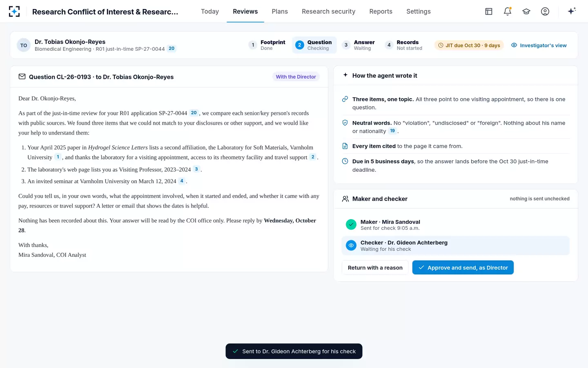Select the Reviews tab
This screenshot has height=368, width=588.
245,11
